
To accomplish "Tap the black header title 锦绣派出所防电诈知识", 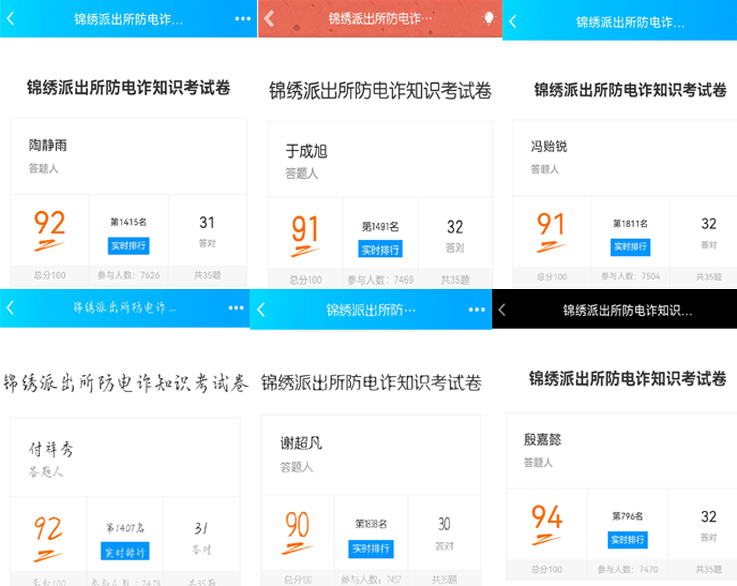I will [x=626, y=310].
